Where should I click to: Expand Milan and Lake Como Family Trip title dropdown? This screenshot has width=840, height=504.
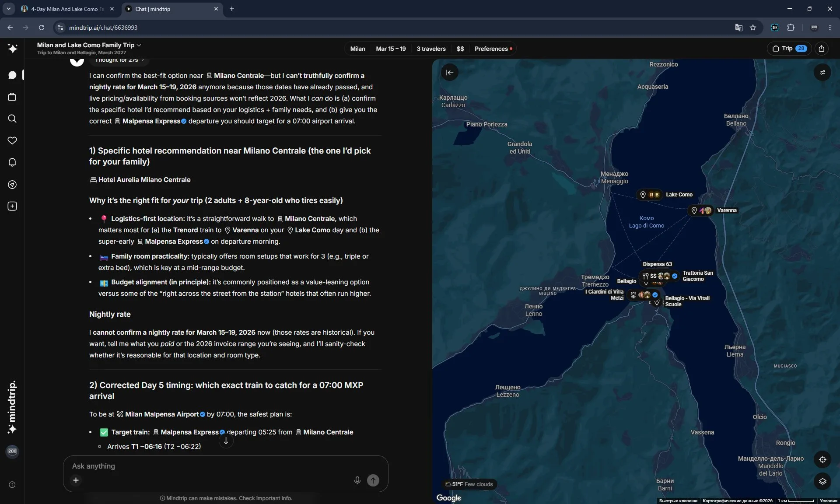(x=89, y=45)
